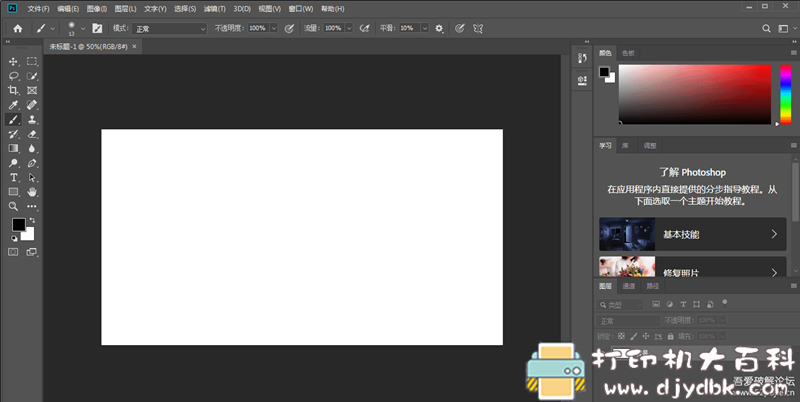Open the search magnifier at top right
Viewport: 800px width, 402px height.
pos(766,29)
